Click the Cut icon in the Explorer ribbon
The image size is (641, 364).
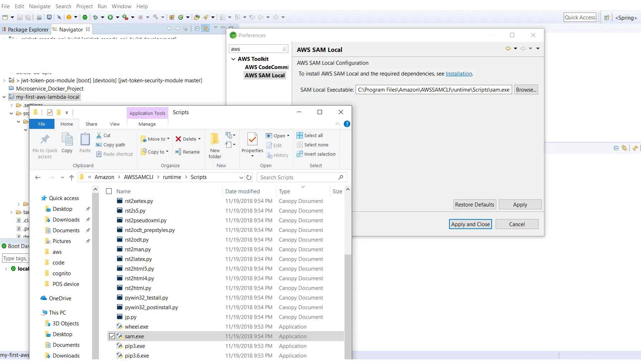(x=99, y=135)
